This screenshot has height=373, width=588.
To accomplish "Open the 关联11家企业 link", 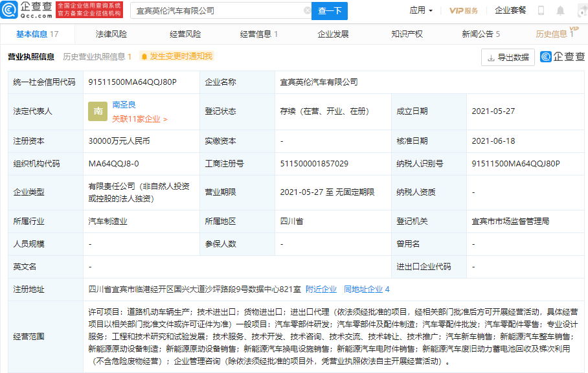I will 137,119.
